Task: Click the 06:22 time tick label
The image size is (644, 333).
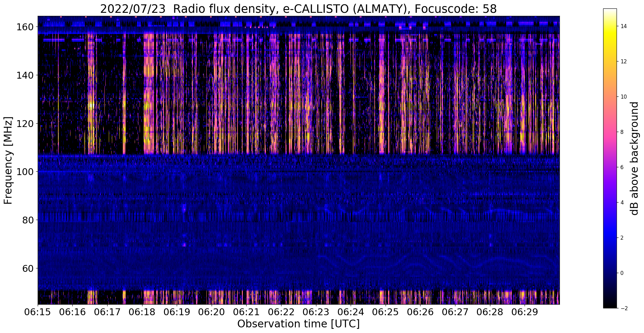Action: (281, 312)
